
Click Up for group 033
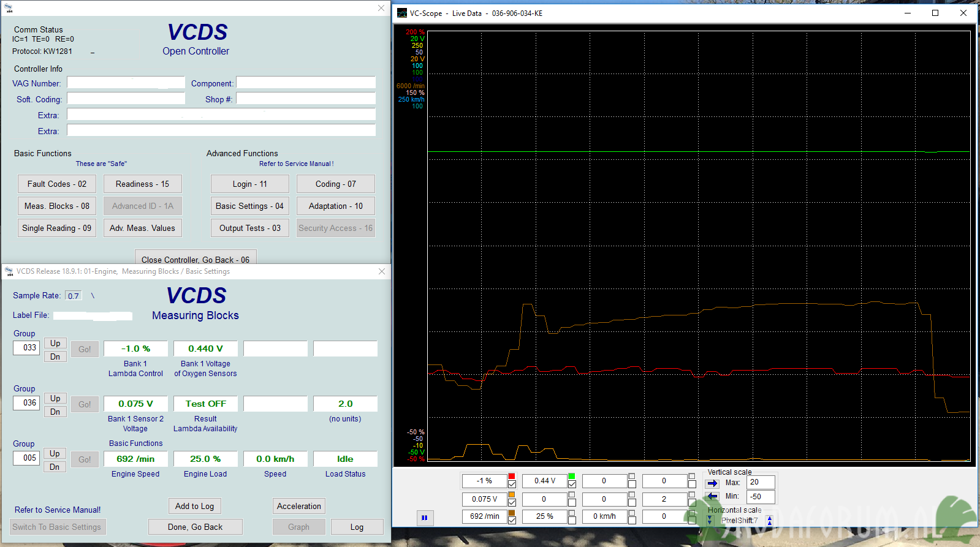(55, 343)
